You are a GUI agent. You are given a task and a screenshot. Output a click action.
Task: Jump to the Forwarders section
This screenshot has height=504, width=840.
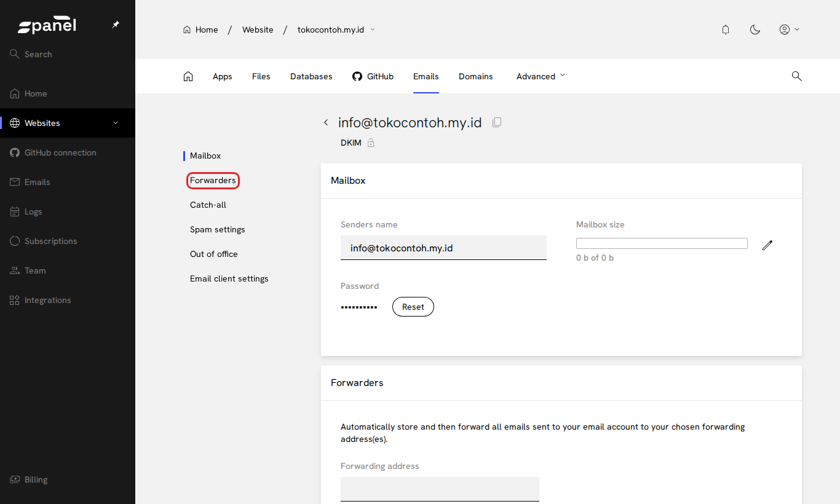213,180
